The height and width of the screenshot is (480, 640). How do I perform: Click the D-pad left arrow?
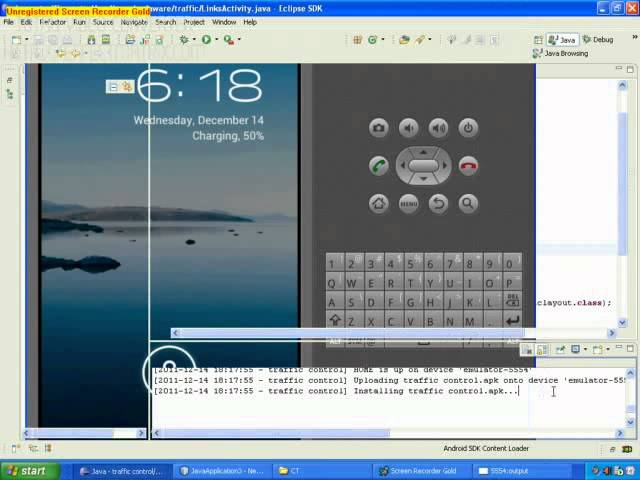pyautogui.click(x=402, y=165)
